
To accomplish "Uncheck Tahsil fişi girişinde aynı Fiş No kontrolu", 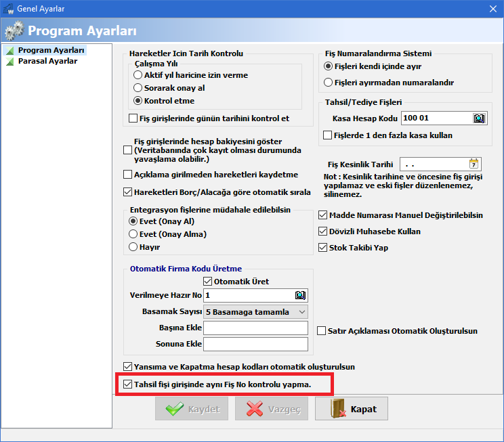I will click(128, 384).
